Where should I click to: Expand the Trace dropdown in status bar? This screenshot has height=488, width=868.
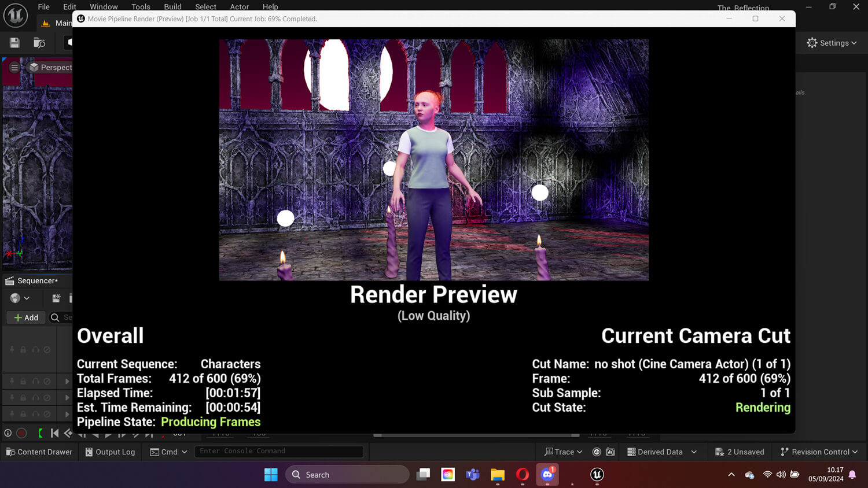click(563, 452)
